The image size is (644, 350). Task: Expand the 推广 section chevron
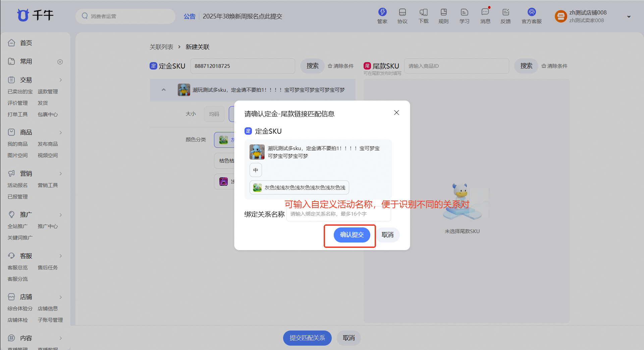61,215
